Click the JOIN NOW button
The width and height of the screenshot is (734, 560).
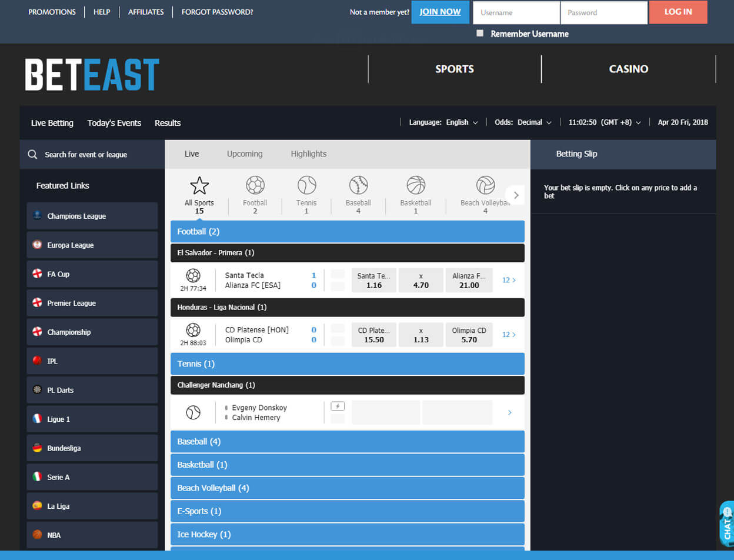(x=441, y=12)
